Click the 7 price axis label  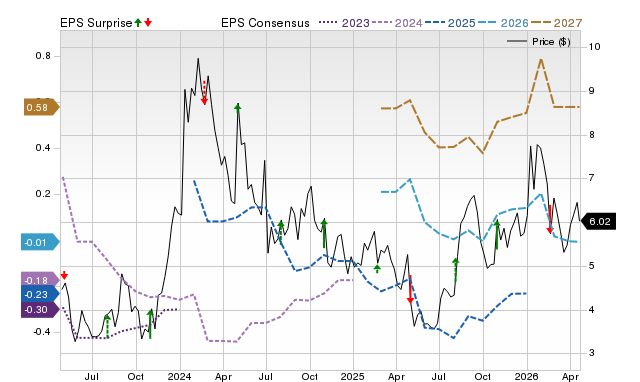pyautogui.click(x=591, y=178)
